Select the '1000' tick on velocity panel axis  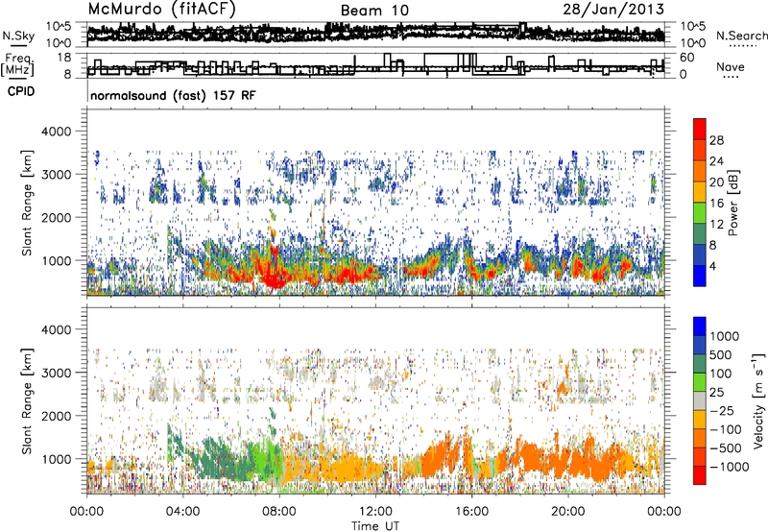[x=60, y=459]
